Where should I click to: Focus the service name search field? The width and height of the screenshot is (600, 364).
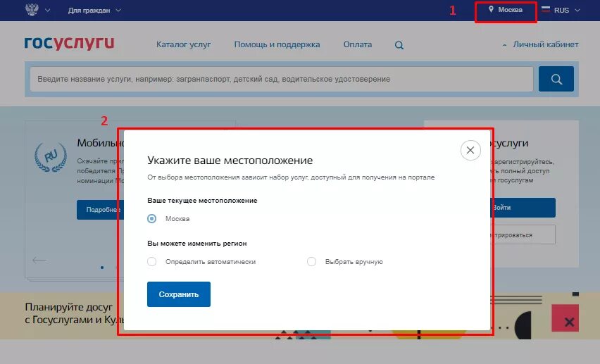pyautogui.click(x=282, y=80)
